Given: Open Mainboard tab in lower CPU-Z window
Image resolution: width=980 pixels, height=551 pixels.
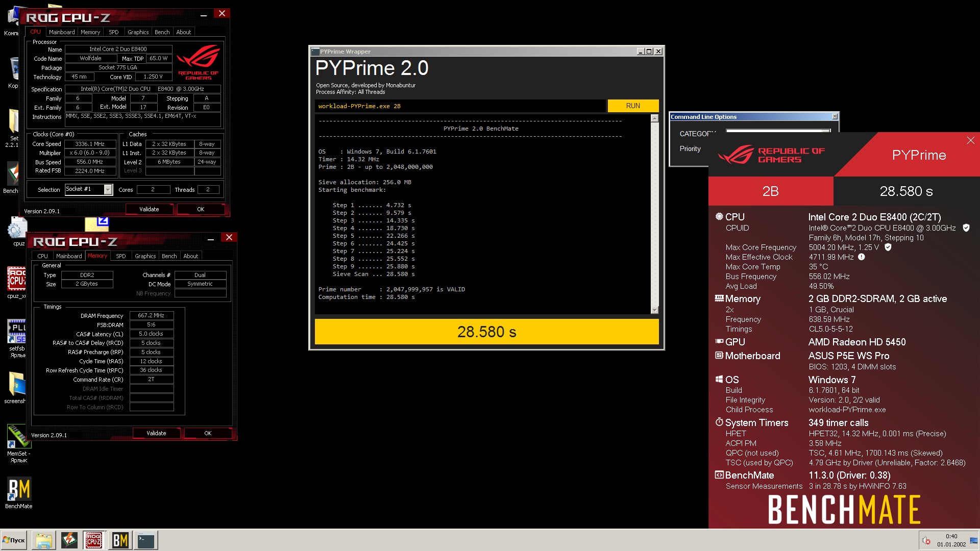Looking at the screenshot, I should click(x=69, y=256).
